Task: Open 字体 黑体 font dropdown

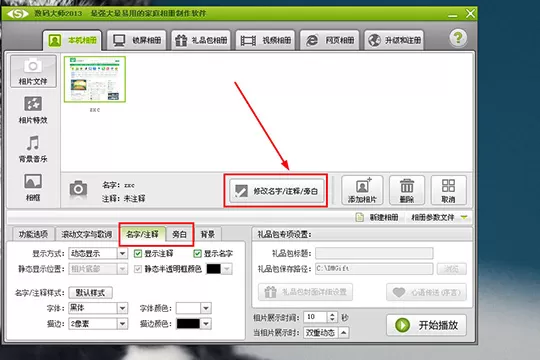Action: click(98, 308)
